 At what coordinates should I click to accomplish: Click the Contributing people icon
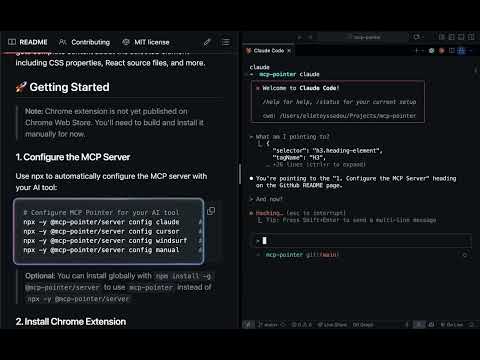[x=62, y=42]
